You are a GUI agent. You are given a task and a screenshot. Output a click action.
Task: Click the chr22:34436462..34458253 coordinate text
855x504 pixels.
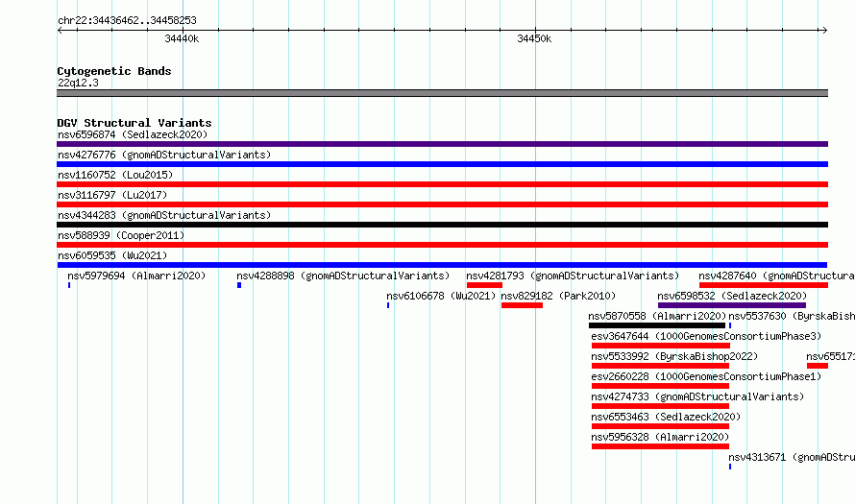127,21
